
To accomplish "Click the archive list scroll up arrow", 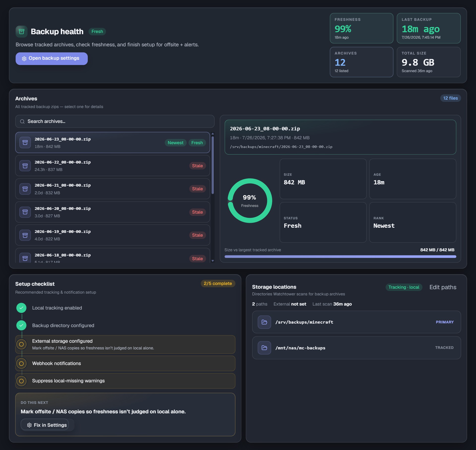I will click(x=213, y=134).
